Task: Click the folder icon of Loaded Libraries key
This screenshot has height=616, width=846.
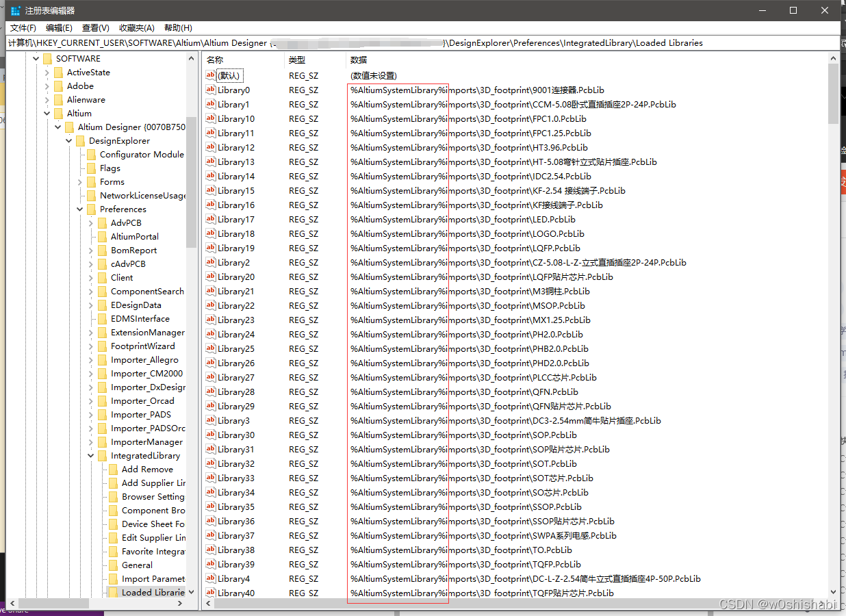Action: coord(113,592)
